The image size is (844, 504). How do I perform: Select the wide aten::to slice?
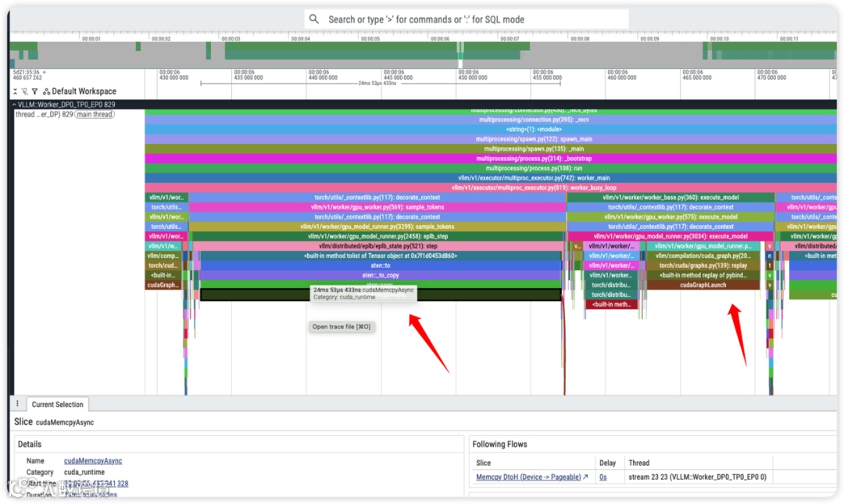point(380,266)
